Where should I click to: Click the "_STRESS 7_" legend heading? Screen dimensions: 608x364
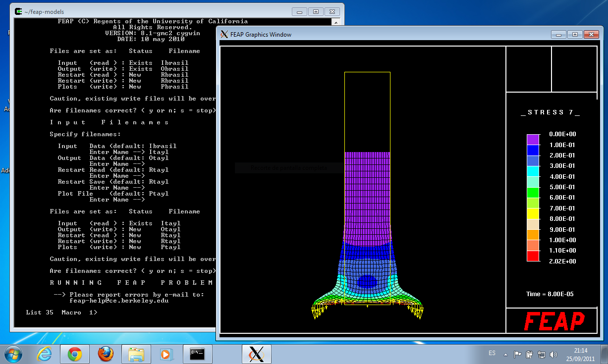click(x=550, y=113)
